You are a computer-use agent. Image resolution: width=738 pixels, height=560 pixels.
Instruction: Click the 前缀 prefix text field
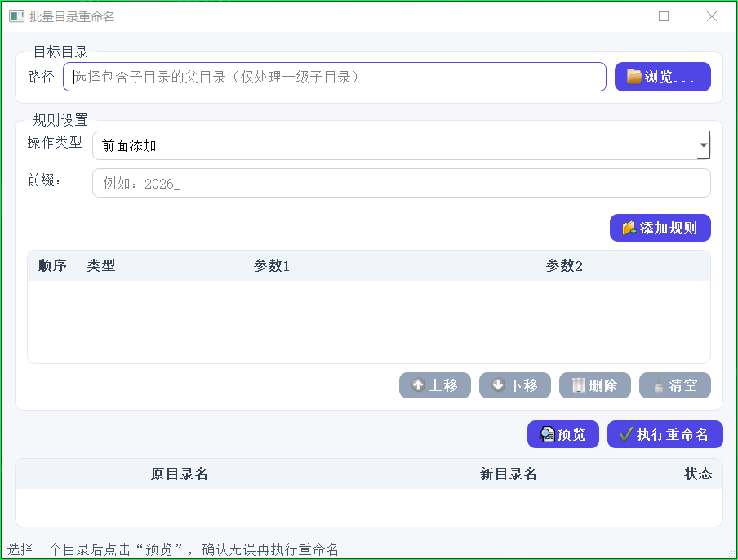pos(401,183)
